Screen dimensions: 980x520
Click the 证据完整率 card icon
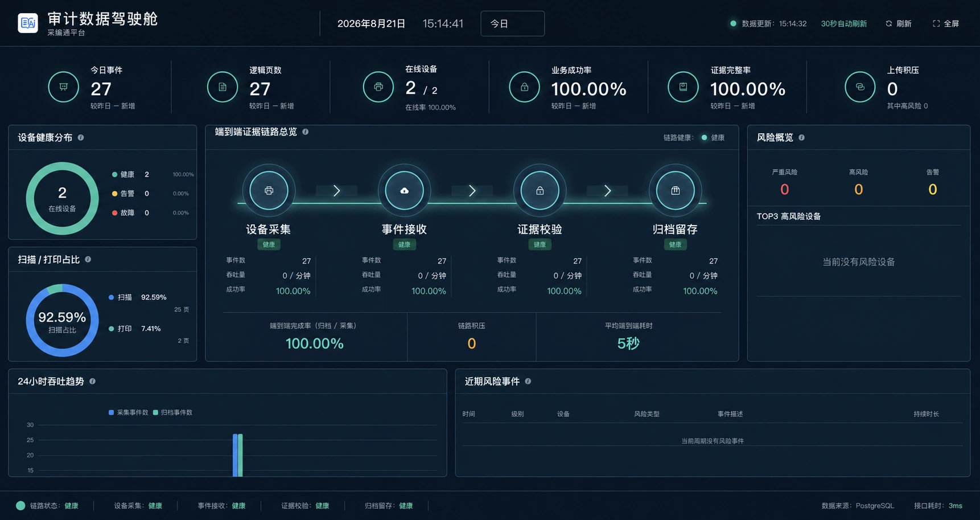pyautogui.click(x=683, y=87)
